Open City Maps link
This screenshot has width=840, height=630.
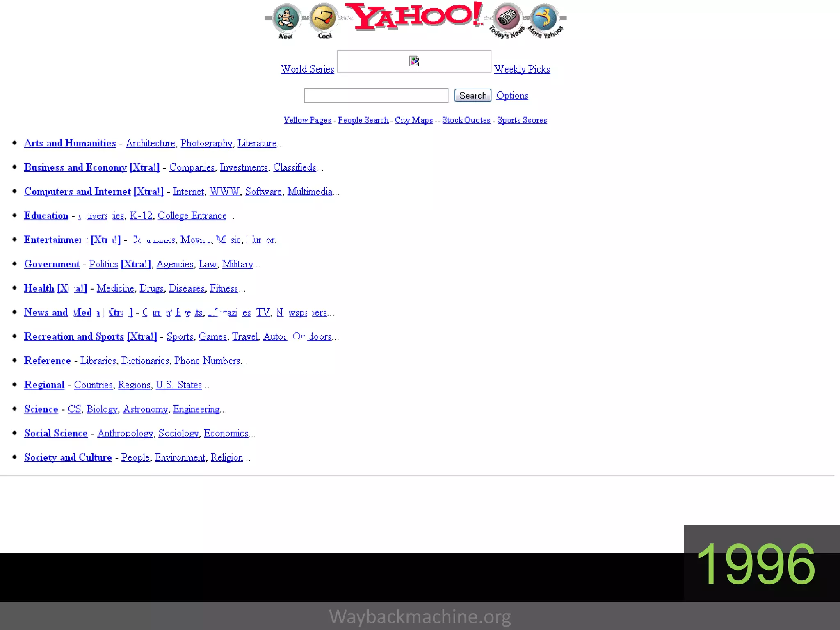point(414,120)
